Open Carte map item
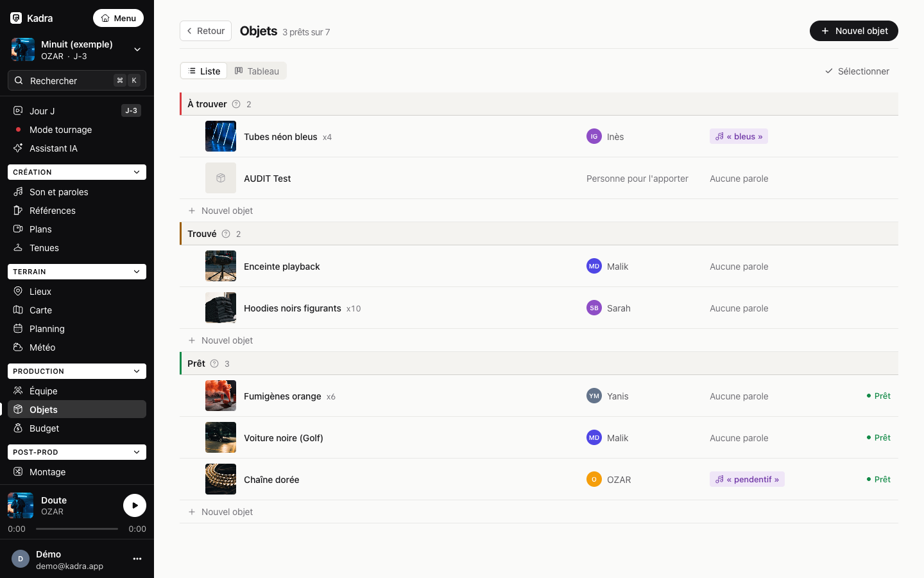 (77, 310)
